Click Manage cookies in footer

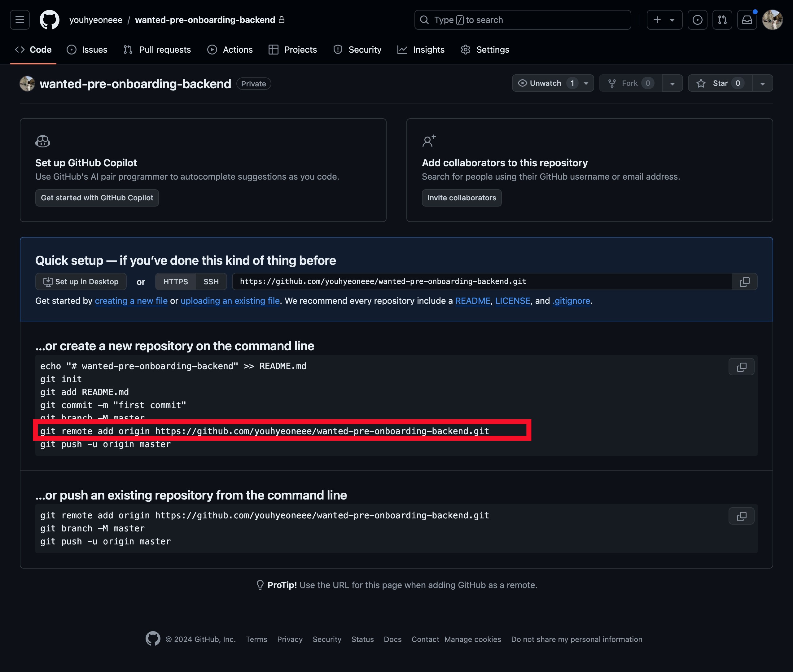pyautogui.click(x=472, y=639)
